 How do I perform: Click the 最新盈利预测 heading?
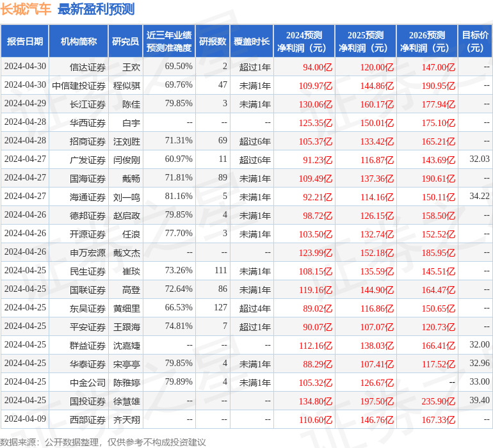[96, 9]
